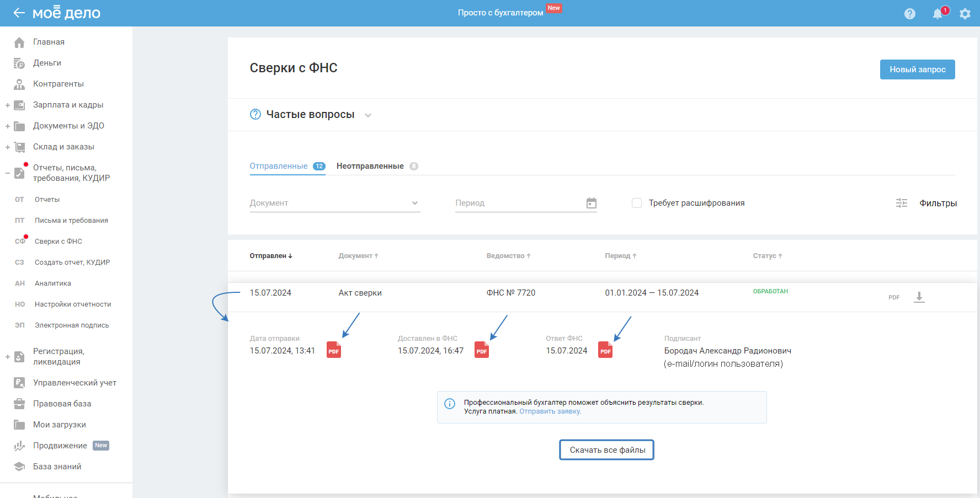Expand the Регистрация, ликвидация plus sign

[x=8, y=357]
